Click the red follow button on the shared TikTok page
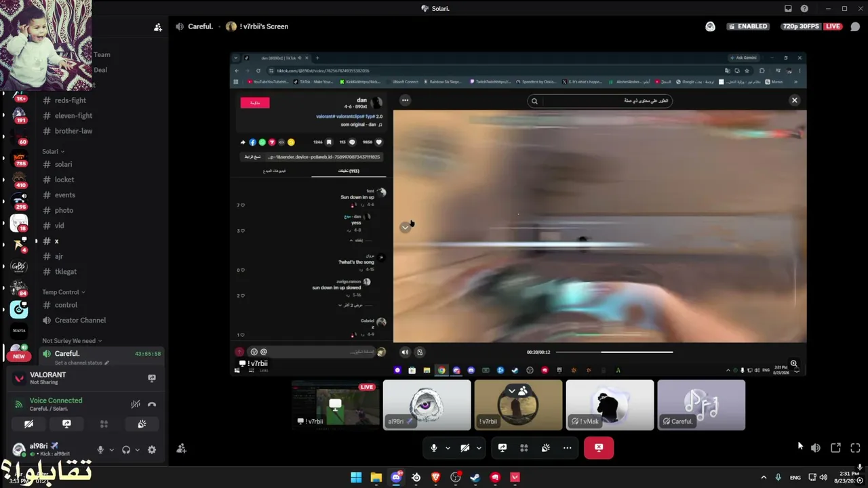868x488 pixels. coord(255,102)
